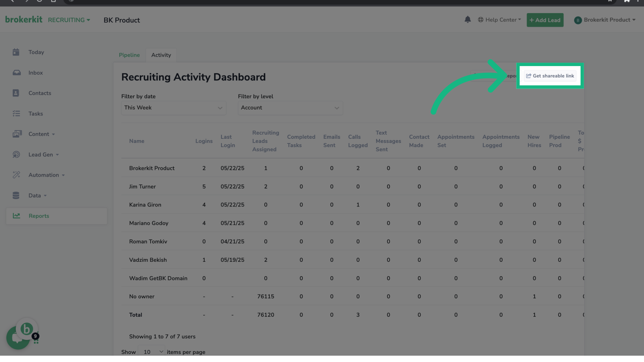Click the Contacts address book icon

tap(16, 93)
